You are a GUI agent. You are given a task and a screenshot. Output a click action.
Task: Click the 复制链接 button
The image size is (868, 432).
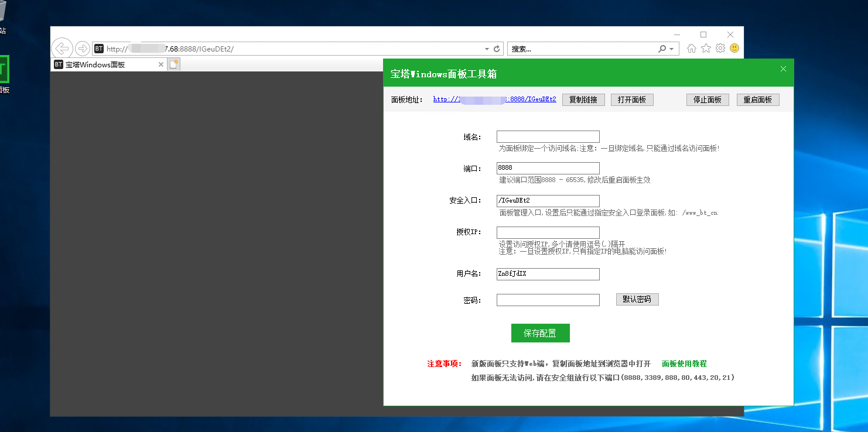pyautogui.click(x=583, y=100)
